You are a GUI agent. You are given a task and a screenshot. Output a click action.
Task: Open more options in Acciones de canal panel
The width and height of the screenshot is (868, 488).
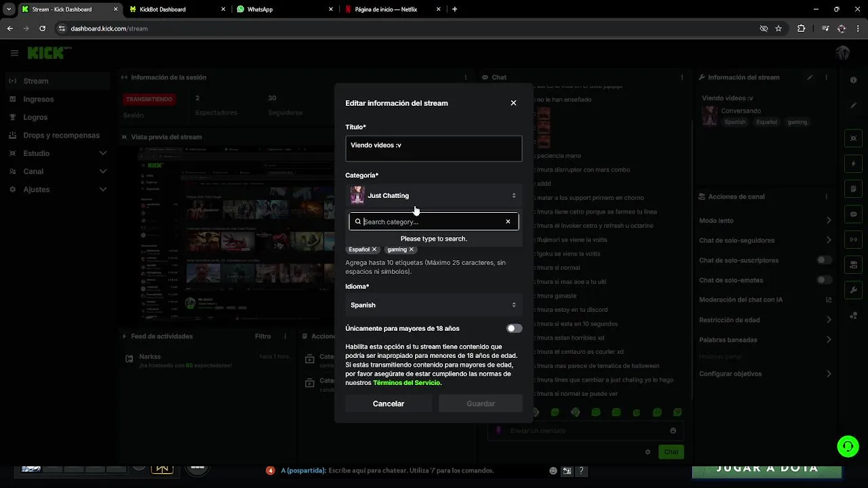[x=827, y=197]
